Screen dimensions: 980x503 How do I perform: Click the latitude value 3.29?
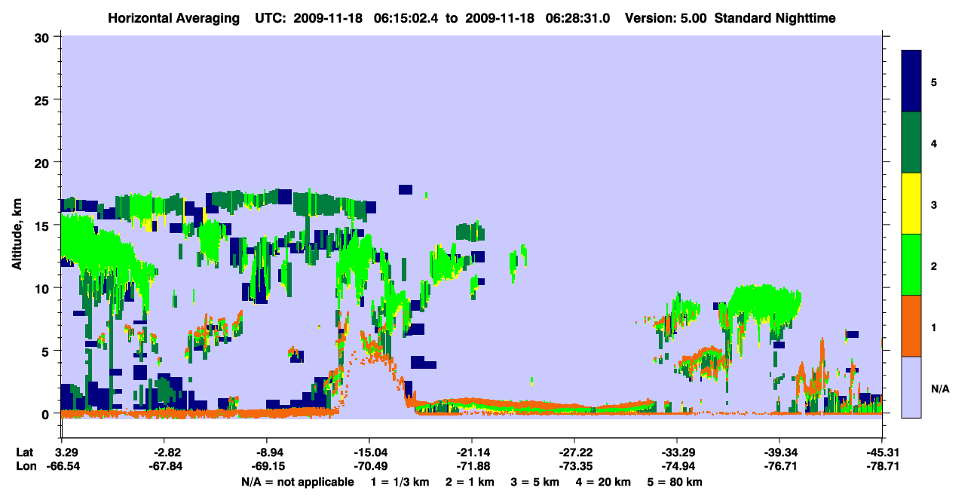[x=61, y=452]
